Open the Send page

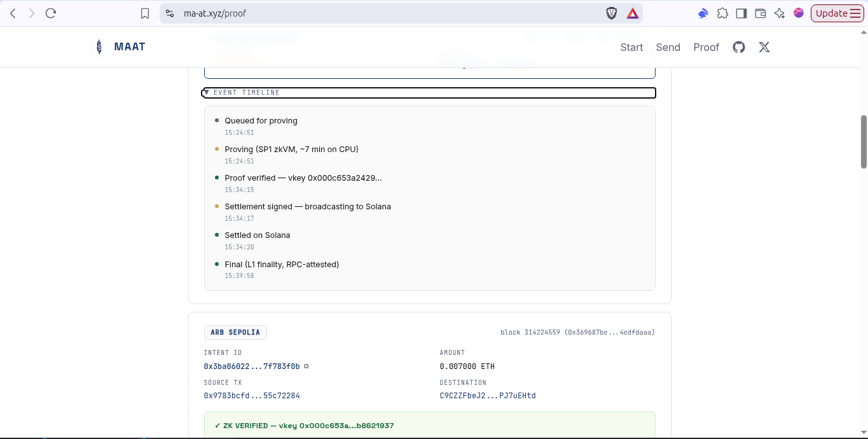click(668, 47)
